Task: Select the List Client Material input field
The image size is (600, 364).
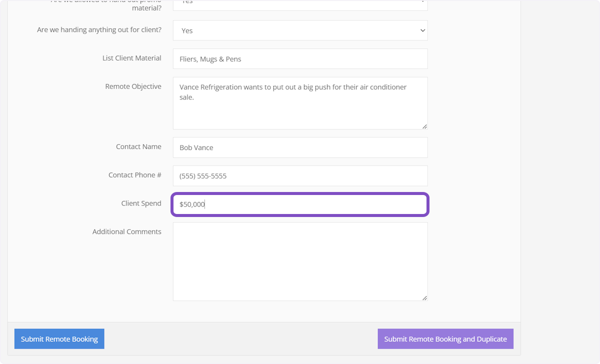Action: click(x=300, y=58)
